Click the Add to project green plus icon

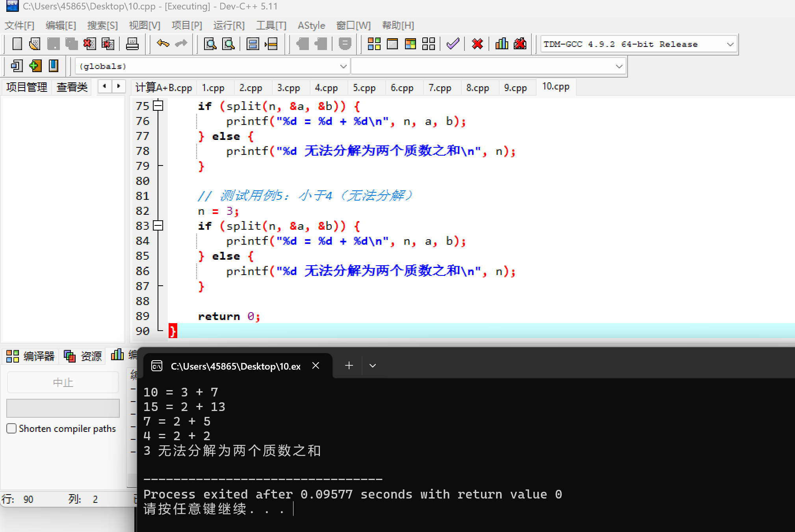click(35, 66)
